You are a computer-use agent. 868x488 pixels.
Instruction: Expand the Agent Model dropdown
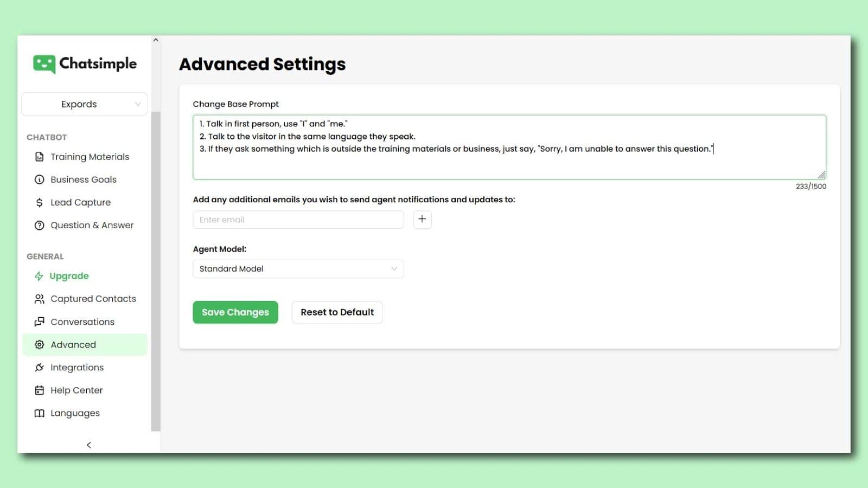pos(298,269)
